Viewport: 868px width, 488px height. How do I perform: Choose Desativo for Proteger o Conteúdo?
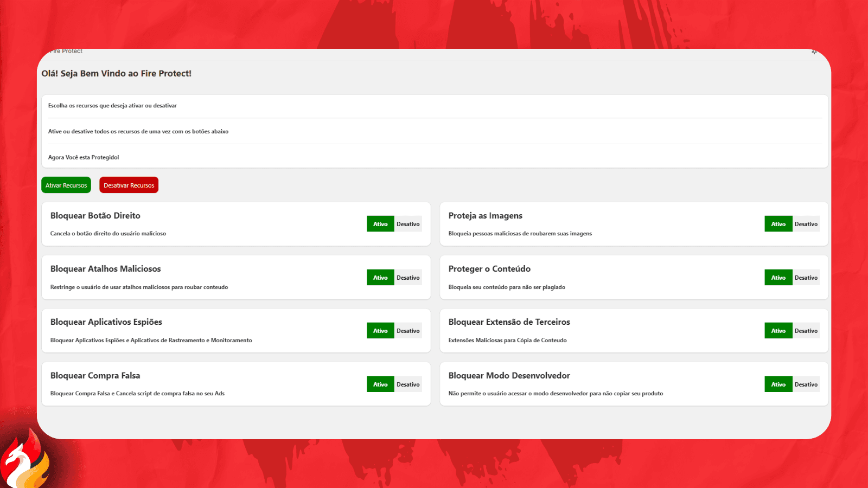click(x=806, y=278)
